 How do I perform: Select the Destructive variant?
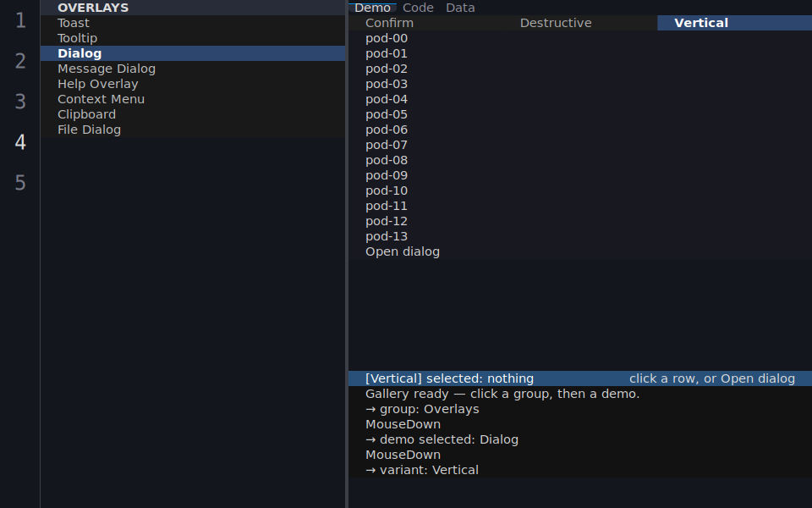[580, 23]
